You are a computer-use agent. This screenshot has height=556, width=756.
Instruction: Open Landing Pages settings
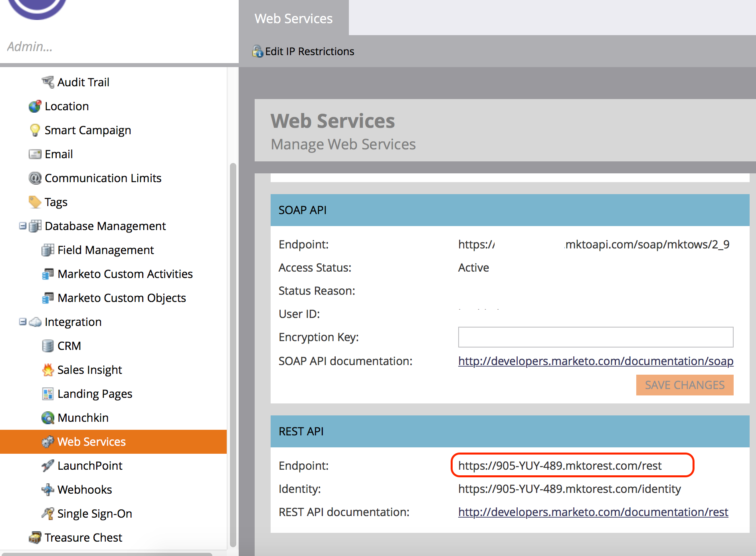click(x=95, y=394)
